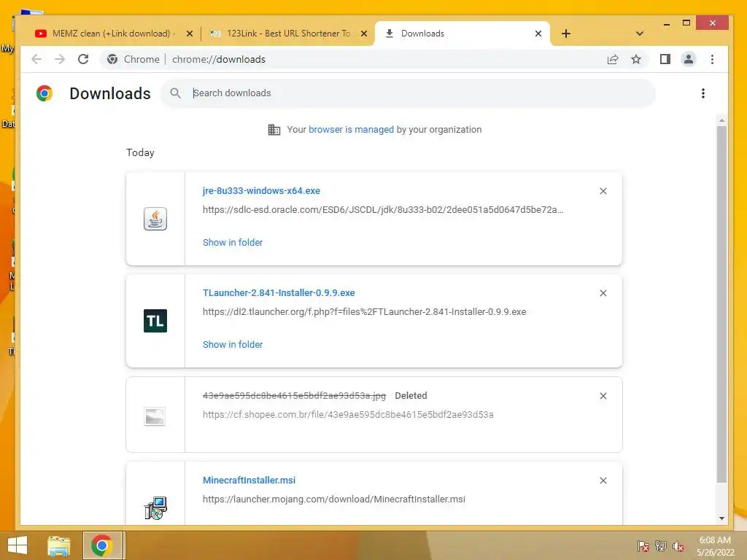Open the Windows Start button
Viewport: 747px width, 560px height.
pos(18,545)
